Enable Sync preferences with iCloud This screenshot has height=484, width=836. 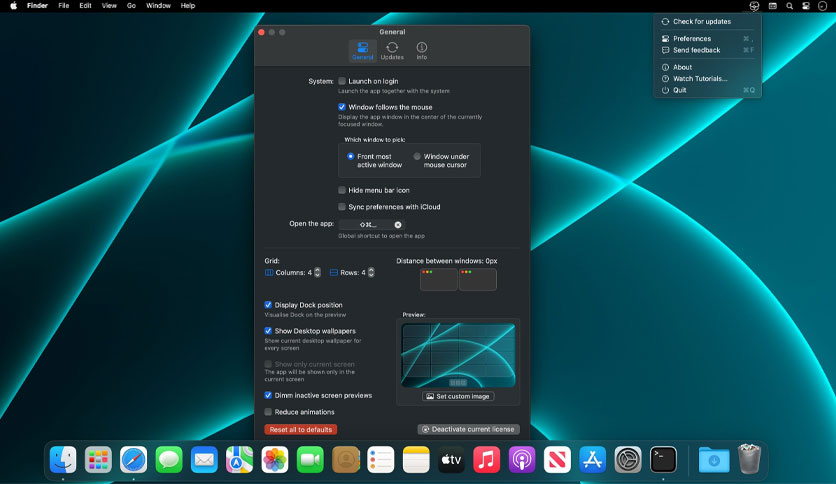(342, 207)
